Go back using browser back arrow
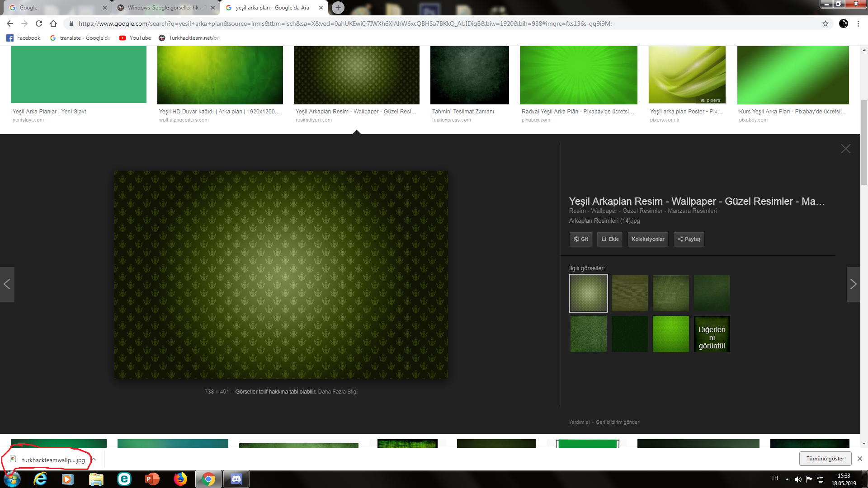The width and height of the screenshot is (868, 488). coord(10,23)
